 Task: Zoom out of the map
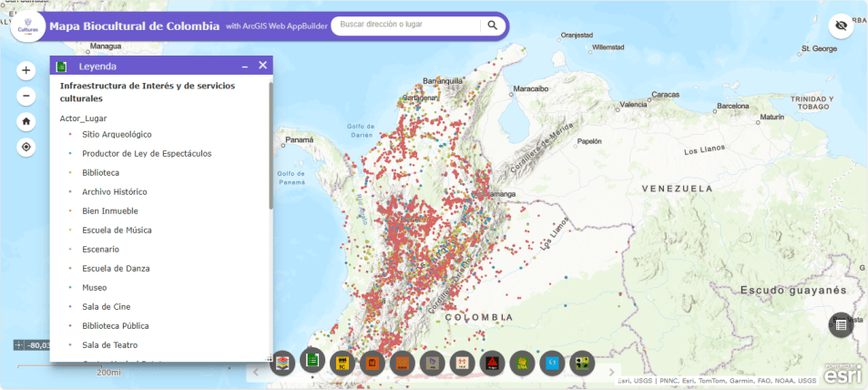coord(26,96)
